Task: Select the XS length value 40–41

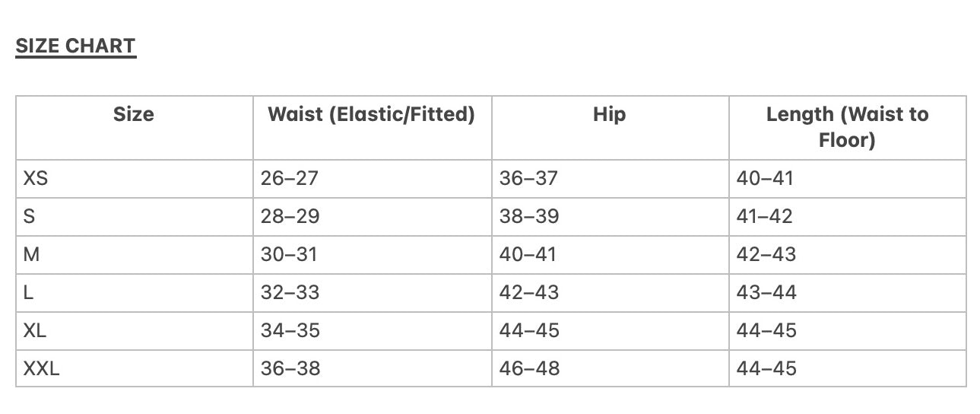Action: click(765, 178)
